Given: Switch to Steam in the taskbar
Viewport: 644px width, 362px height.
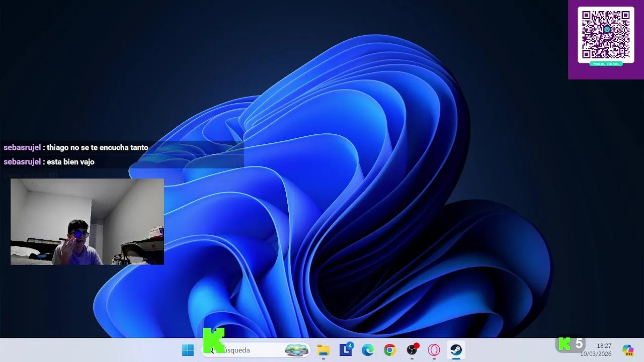Looking at the screenshot, I should coord(456,350).
